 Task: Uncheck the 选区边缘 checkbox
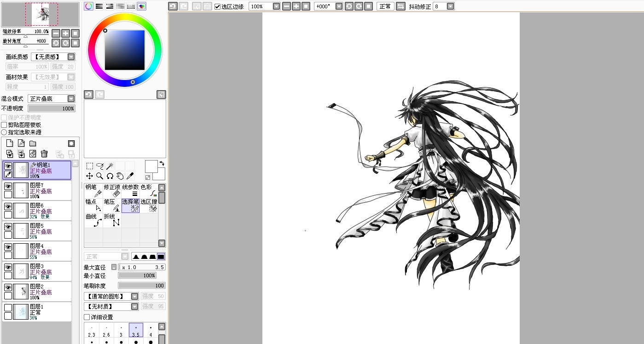click(218, 6)
